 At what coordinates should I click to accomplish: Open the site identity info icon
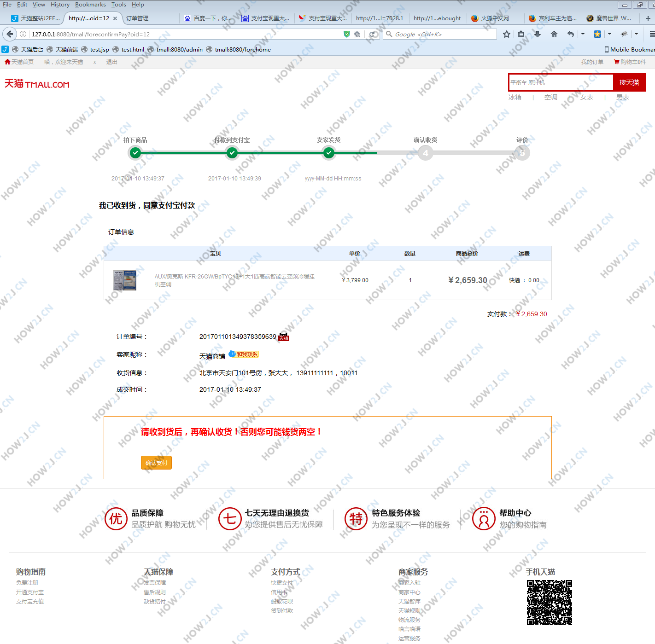(x=23, y=34)
